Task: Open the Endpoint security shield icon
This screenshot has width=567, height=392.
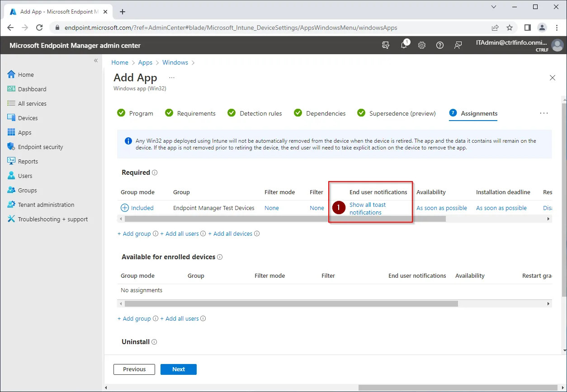Action: [11, 147]
